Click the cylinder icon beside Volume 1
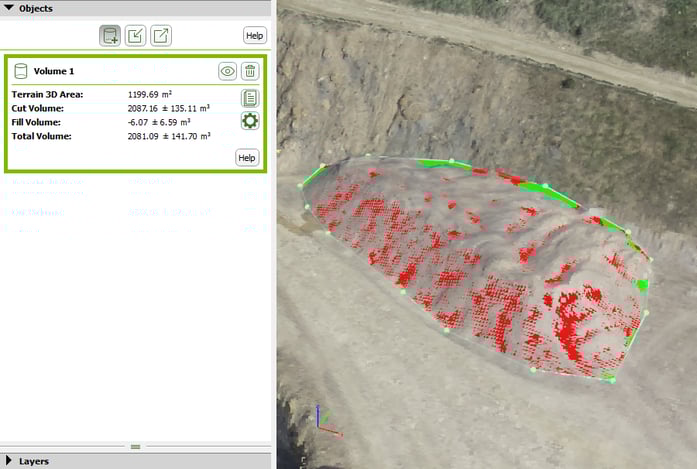 pos(20,72)
